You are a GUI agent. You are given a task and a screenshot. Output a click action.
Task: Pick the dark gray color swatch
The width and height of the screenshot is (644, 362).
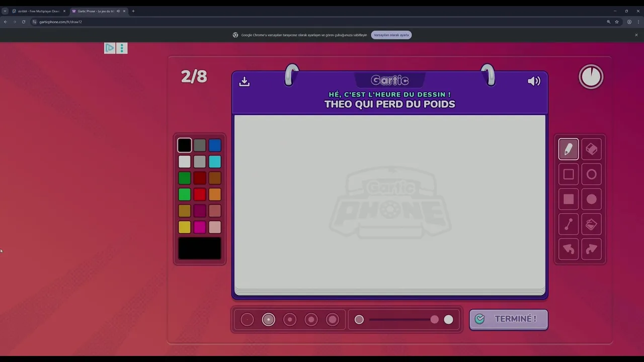200,145
